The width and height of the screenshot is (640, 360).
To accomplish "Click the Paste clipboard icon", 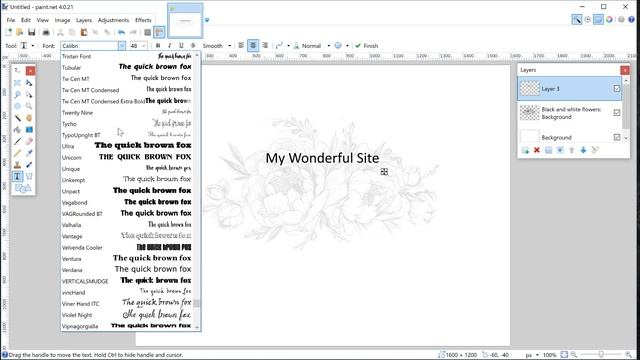I will tap(84, 32).
